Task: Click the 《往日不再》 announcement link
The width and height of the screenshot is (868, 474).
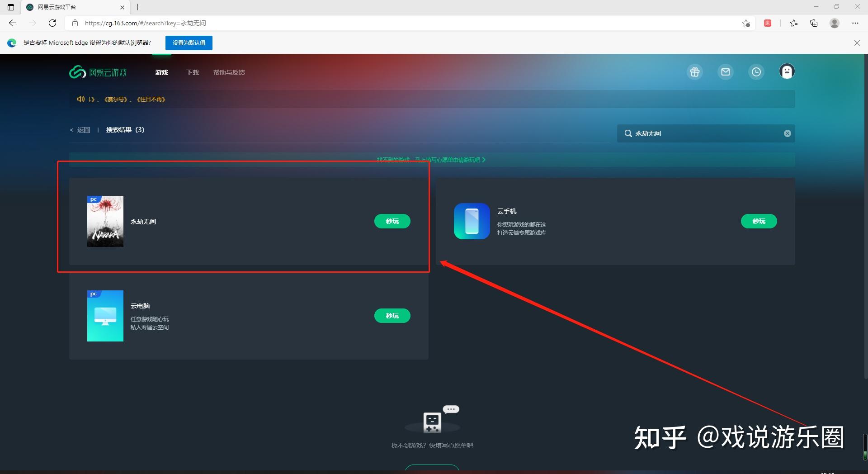Action: tap(151, 100)
